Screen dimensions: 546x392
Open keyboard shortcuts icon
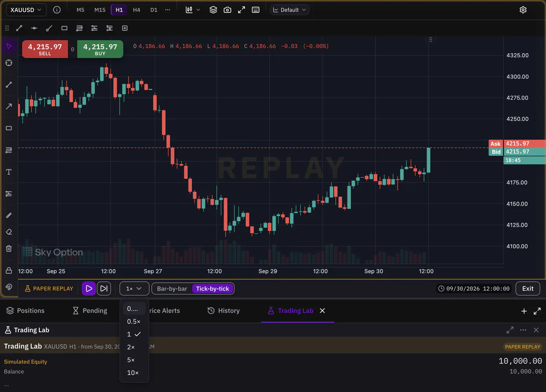coord(256,10)
